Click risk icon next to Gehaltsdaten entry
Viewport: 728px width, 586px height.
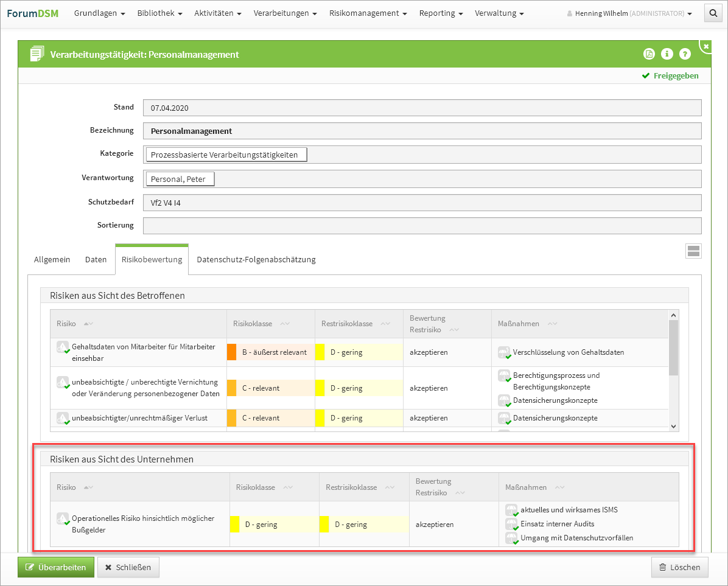tap(63, 348)
